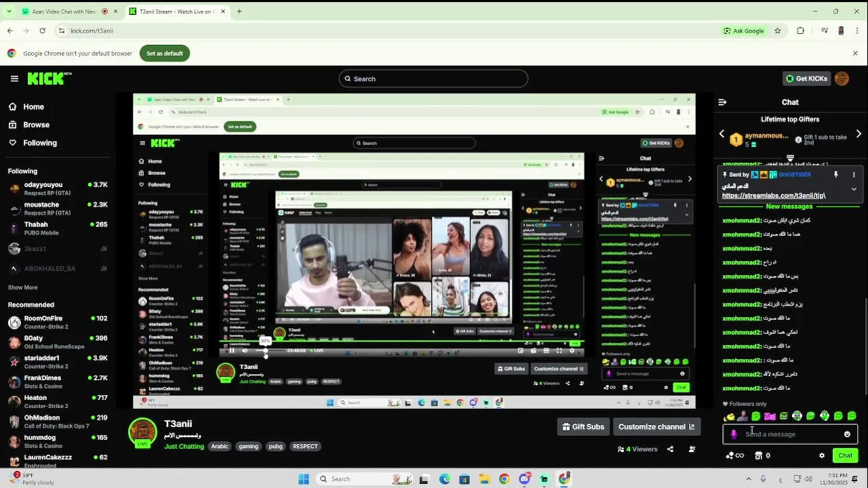The height and width of the screenshot is (488, 868).
Task: Pause the stream playback
Action: tap(232, 350)
